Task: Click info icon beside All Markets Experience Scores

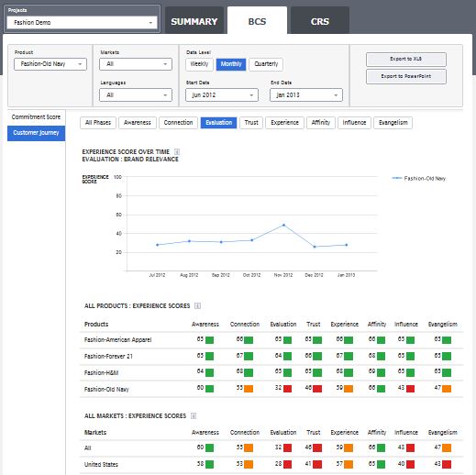Action: coord(194,415)
